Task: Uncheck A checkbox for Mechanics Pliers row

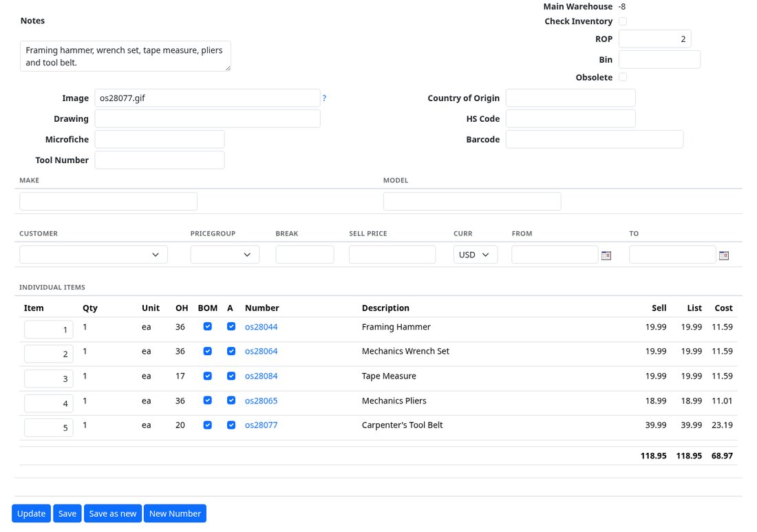Action: tap(231, 401)
